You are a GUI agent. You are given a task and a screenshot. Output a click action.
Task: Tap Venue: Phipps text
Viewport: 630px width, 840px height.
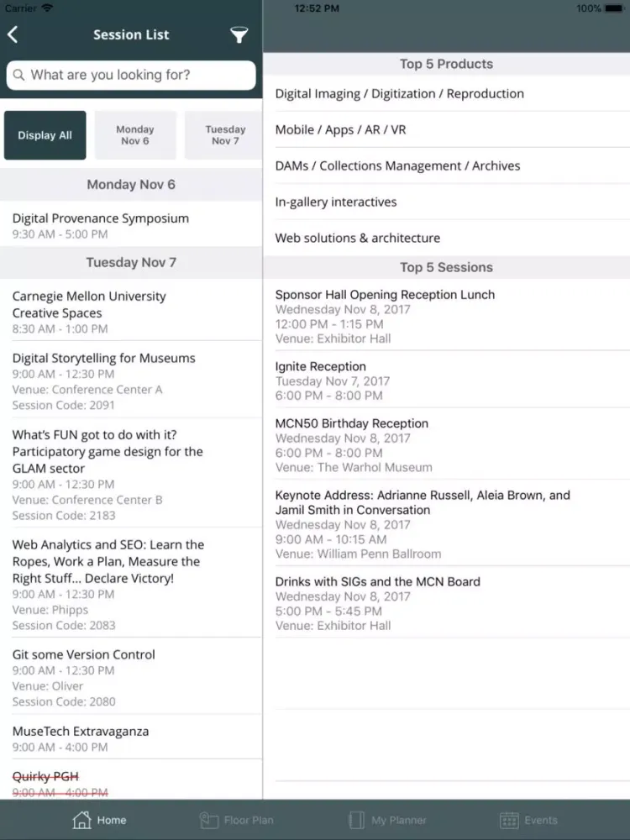click(x=50, y=610)
